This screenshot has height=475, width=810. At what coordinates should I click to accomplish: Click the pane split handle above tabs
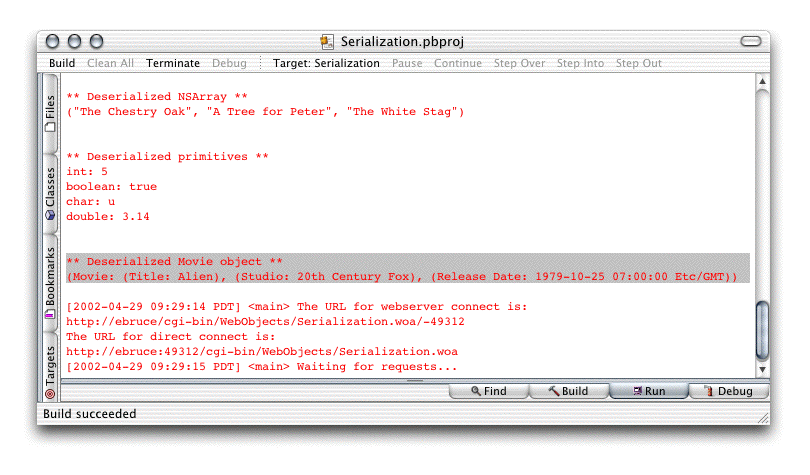415,381
